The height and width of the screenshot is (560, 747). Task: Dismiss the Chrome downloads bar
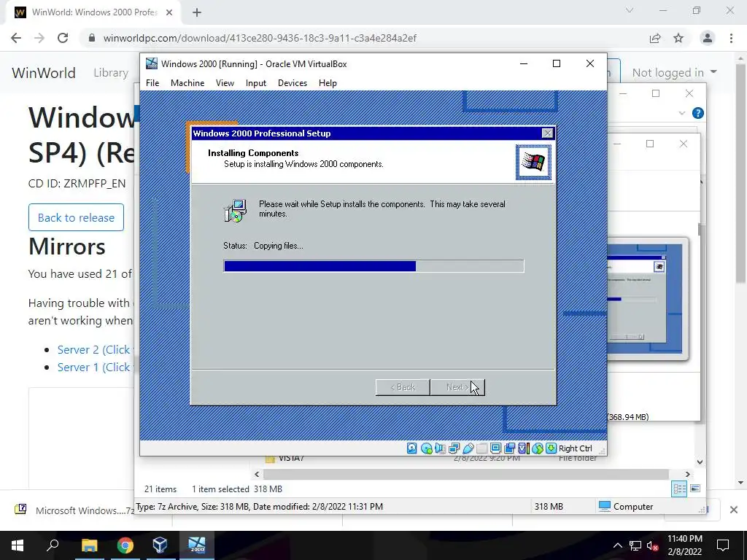point(734,510)
